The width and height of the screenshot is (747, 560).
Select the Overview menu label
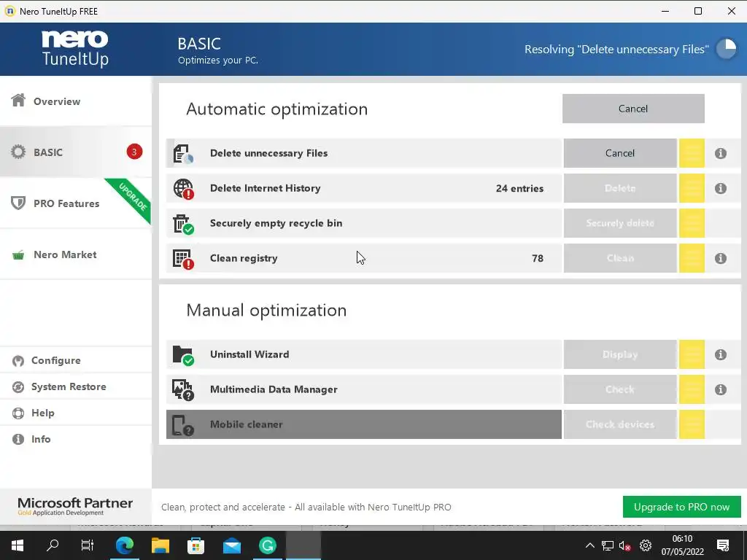click(57, 101)
